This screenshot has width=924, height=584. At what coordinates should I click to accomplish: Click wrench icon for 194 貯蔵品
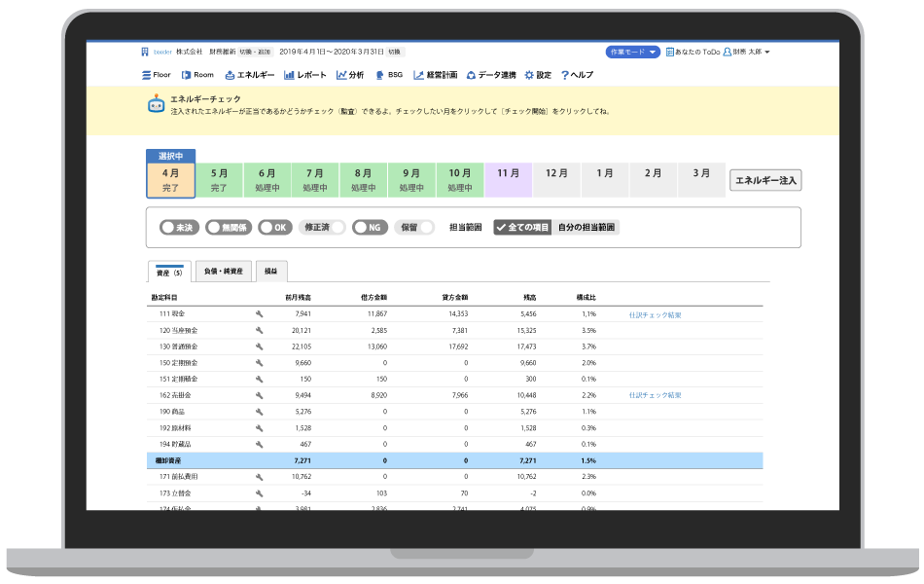[260, 444]
